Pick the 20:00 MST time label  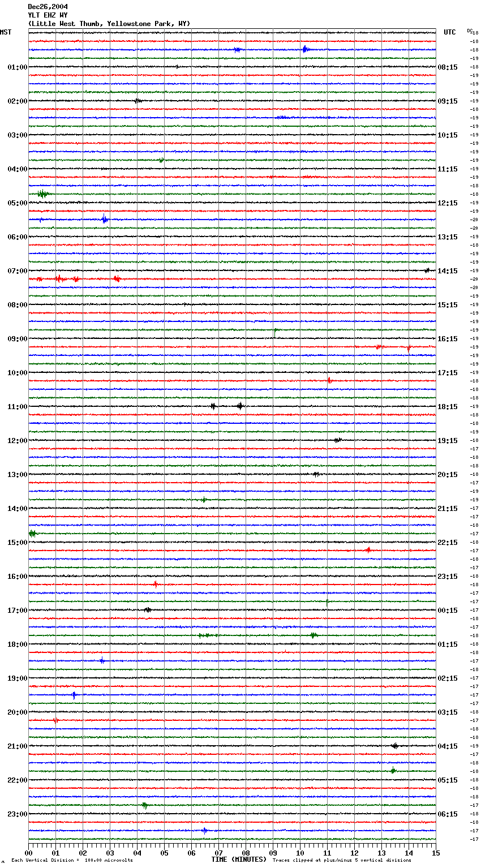point(18,712)
